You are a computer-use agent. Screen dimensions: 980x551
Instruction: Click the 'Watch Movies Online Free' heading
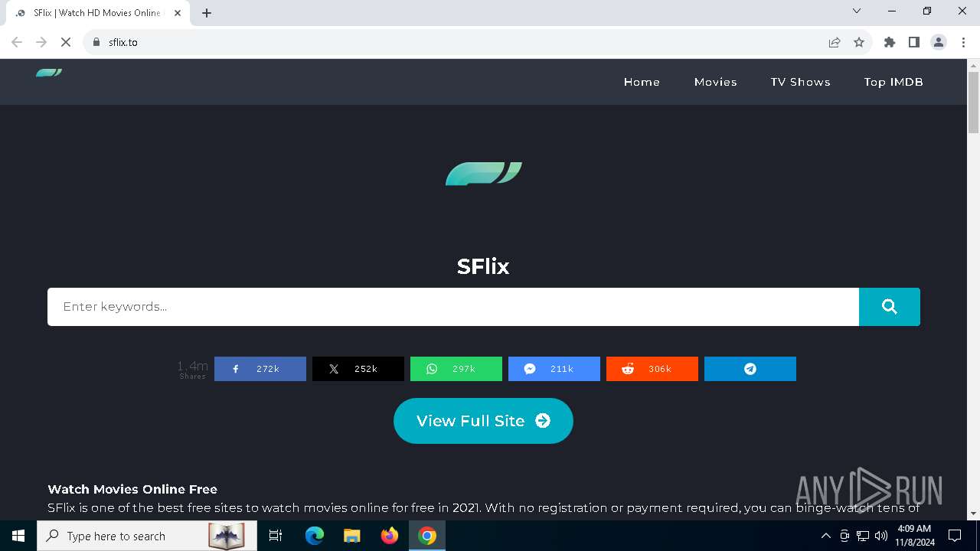[x=132, y=489]
